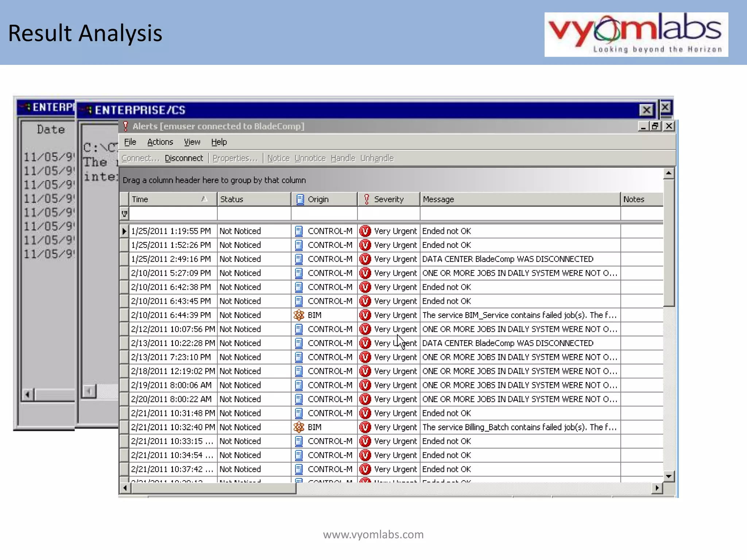Click Very Urgent icon in 2/20/2011 8:00:22 AM row
The image size is (747, 560).
[x=365, y=399]
